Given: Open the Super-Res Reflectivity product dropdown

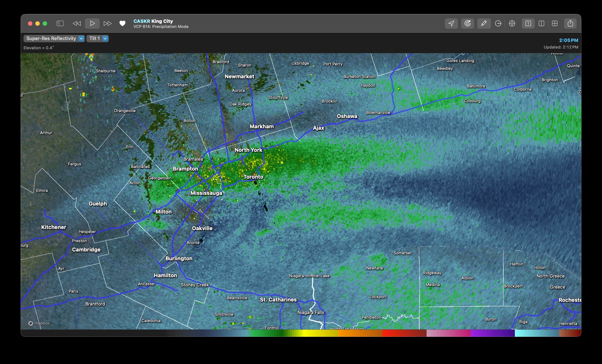Looking at the screenshot, I should tap(55, 39).
